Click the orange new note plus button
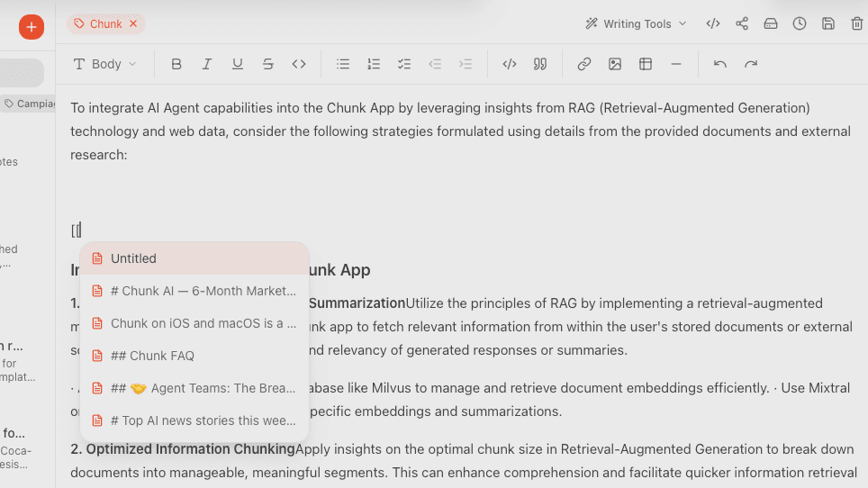868x488 pixels. click(32, 27)
